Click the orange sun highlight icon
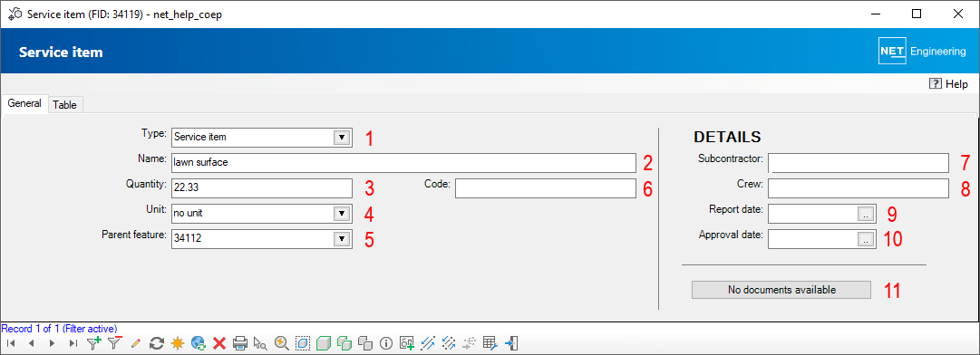 pyautogui.click(x=178, y=342)
